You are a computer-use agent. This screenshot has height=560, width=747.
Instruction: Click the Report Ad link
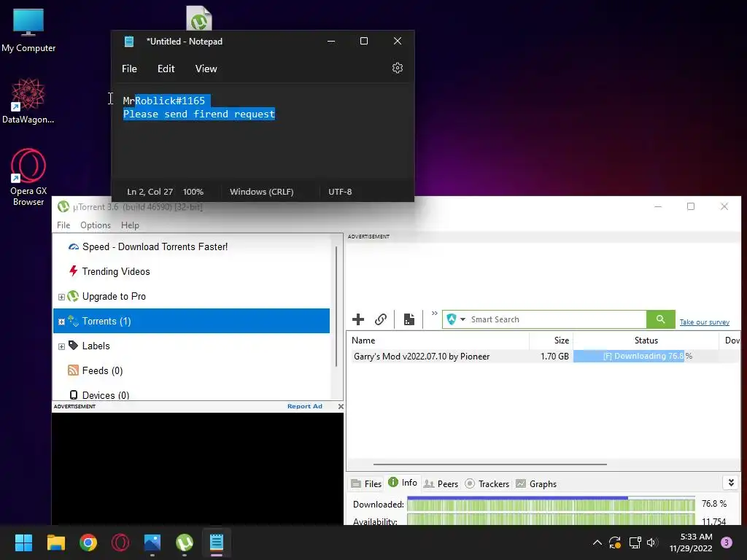tap(305, 406)
